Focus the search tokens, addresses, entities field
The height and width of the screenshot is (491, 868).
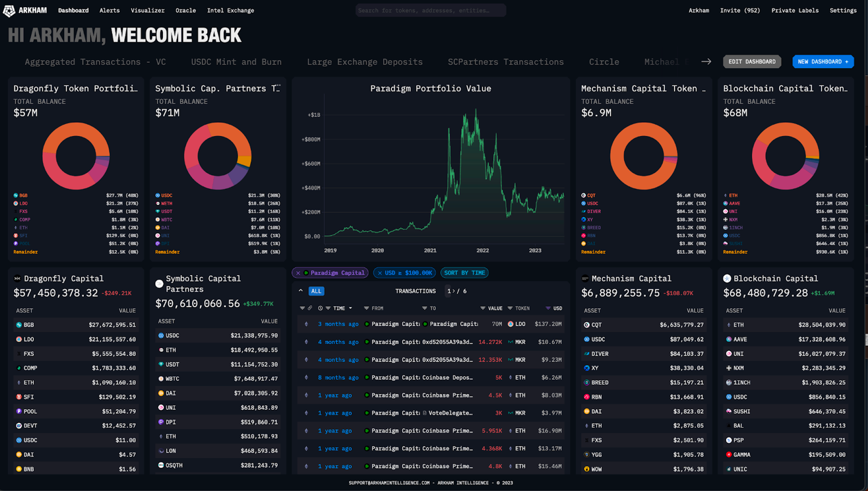(430, 10)
